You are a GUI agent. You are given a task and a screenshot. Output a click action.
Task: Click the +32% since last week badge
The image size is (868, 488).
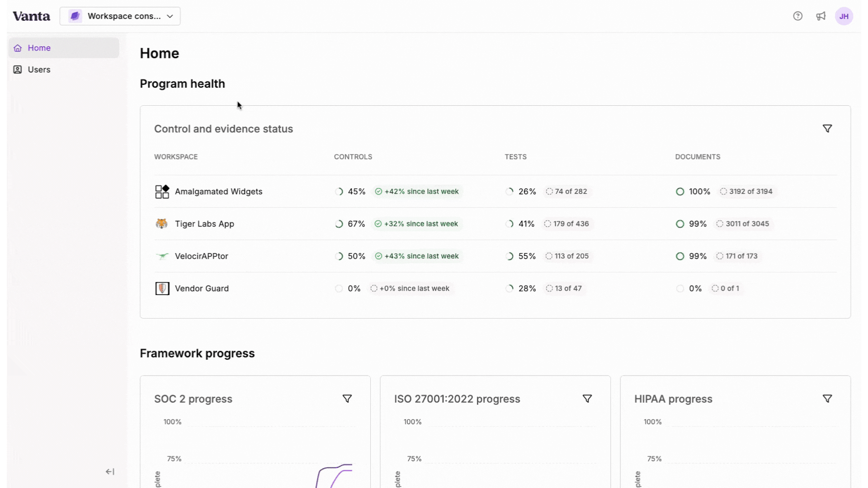(x=416, y=224)
